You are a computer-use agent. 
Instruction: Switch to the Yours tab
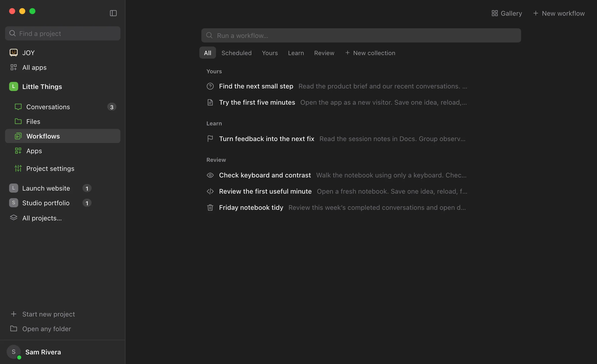tap(270, 53)
